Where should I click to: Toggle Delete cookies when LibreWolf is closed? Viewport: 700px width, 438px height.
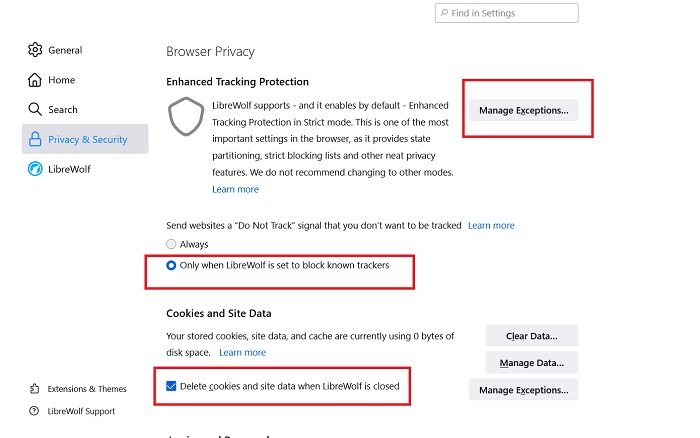(x=172, y=385)
